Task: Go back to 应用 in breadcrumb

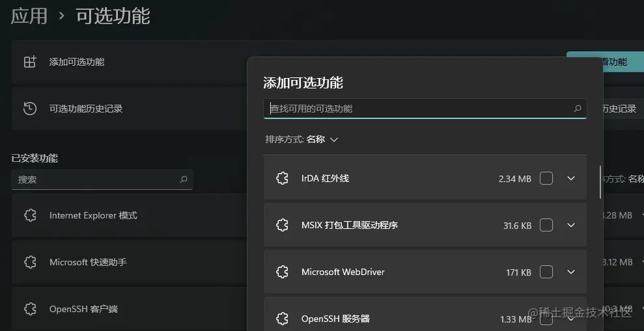Action: click(x=29, y=16)
